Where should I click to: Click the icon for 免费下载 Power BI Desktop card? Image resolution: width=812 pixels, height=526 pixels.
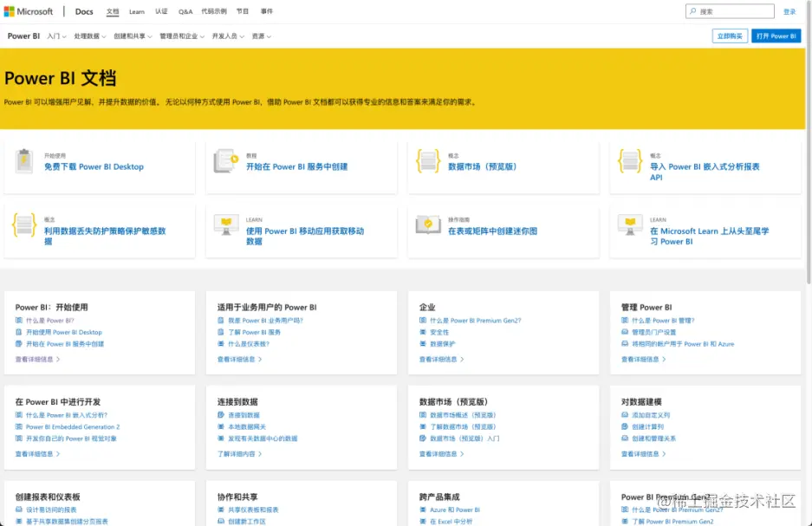click(x=23, y=161)
